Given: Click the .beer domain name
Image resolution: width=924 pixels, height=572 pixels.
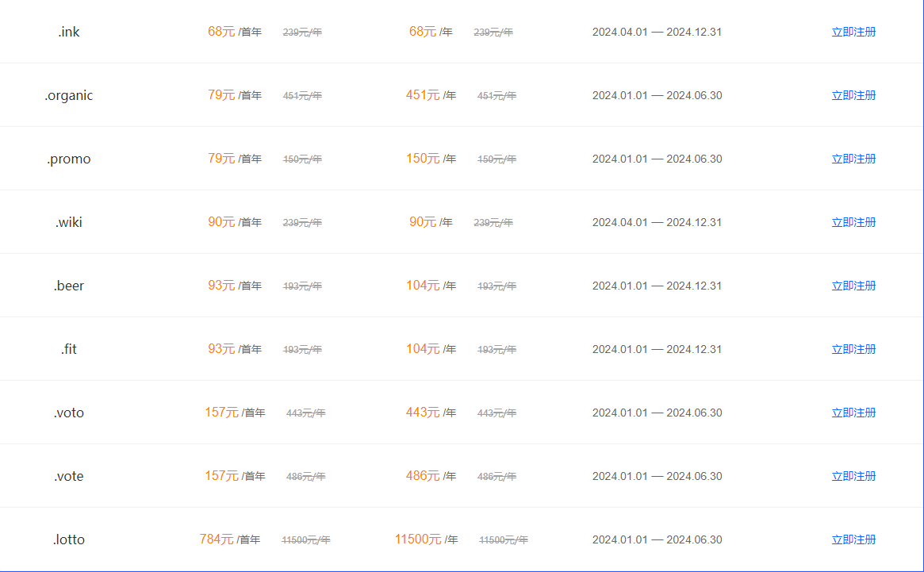Looking at the screenshot, I should 69,286.
